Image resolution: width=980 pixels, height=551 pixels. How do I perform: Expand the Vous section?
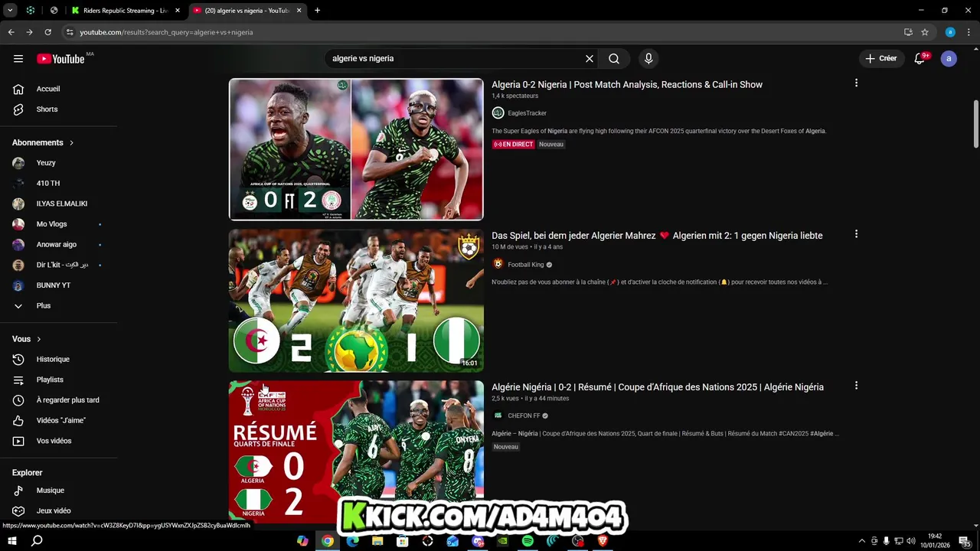27,339
